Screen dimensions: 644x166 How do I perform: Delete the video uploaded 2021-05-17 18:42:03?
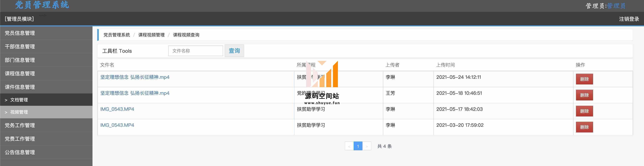[584, 111]
